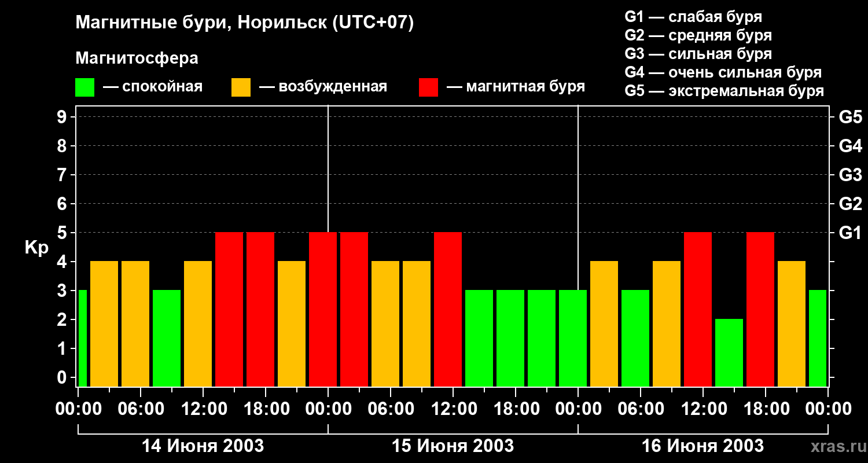Click the '— магнитная буря' legend label
Viewport: 868px width, 463px height.
tap(516, 87)
